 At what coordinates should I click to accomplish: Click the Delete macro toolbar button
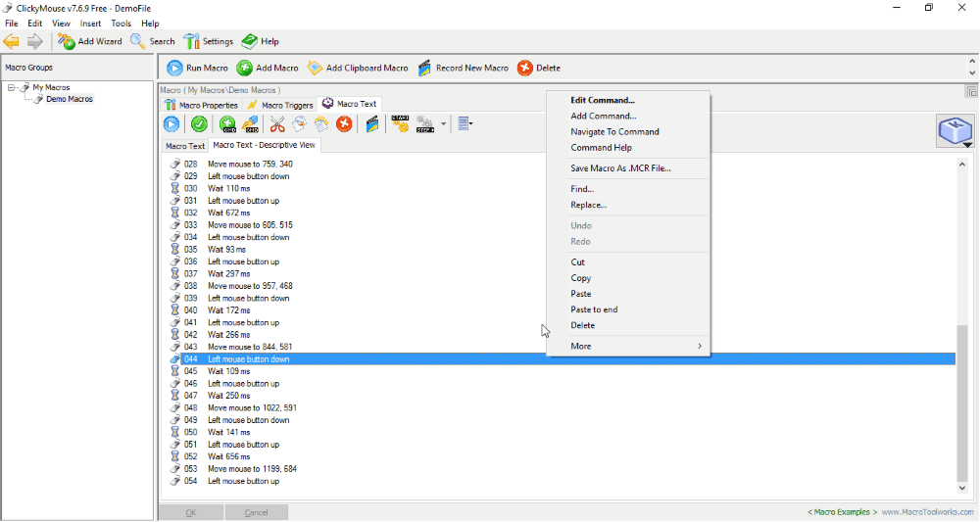point(539,68)
